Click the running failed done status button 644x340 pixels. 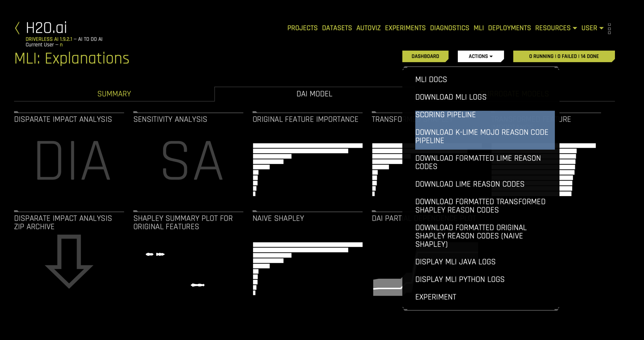(563, 56)
